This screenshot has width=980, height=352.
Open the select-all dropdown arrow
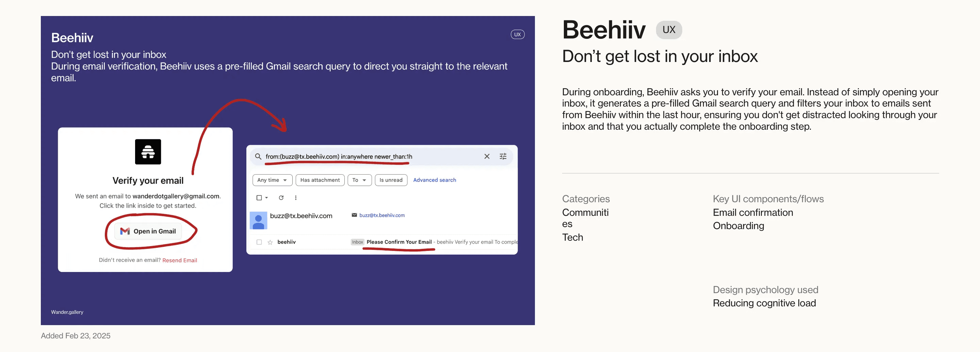pyautogui.click(x=266, y=197)
